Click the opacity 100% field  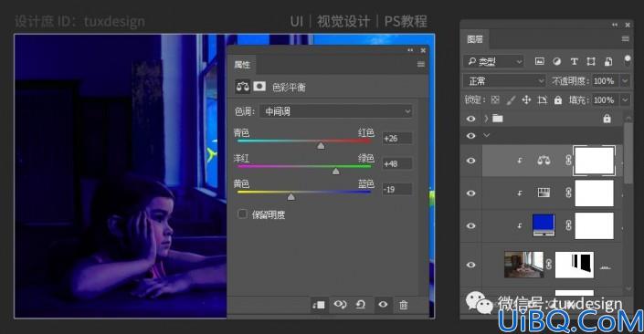click(x=606, y=81)
